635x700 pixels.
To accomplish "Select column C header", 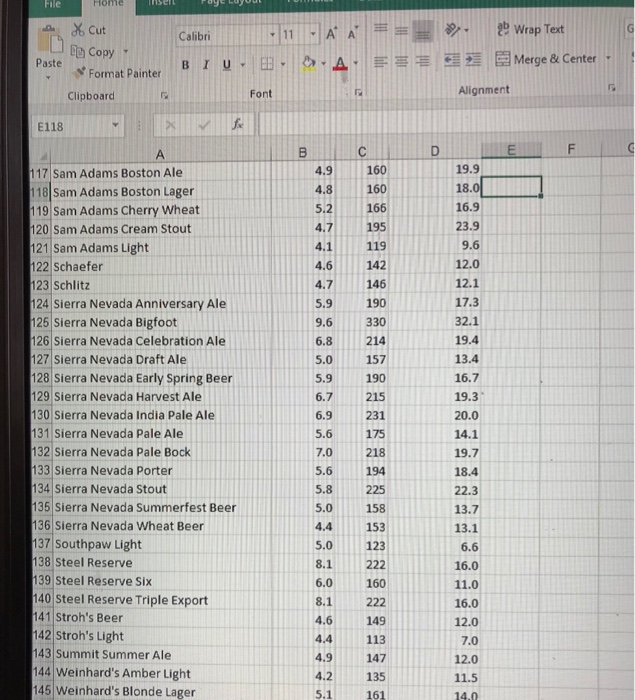I will [362, 152].
